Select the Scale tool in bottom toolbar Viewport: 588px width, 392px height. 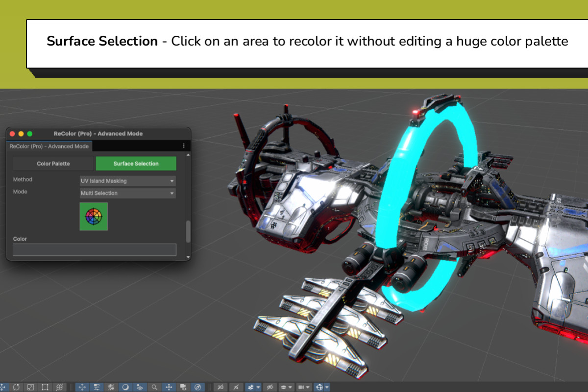pyautogui.click(x=30, y=387)
